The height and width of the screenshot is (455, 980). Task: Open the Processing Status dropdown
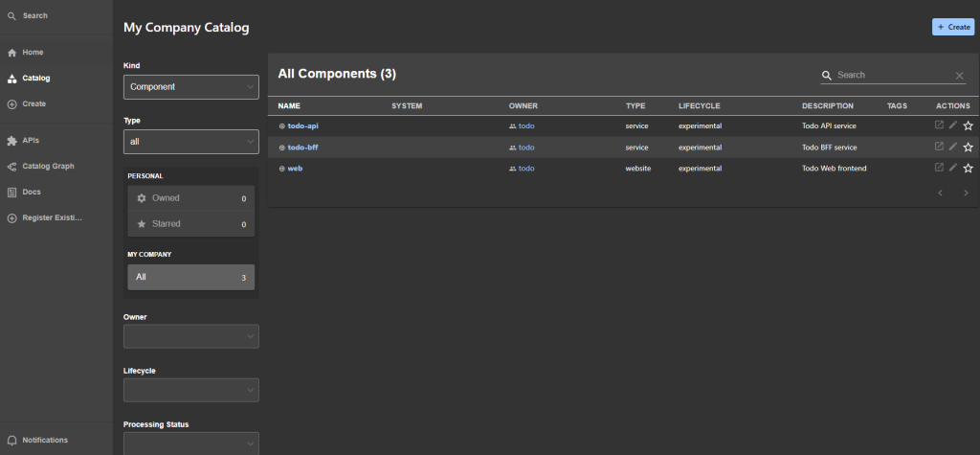click(x=191, y=444)
